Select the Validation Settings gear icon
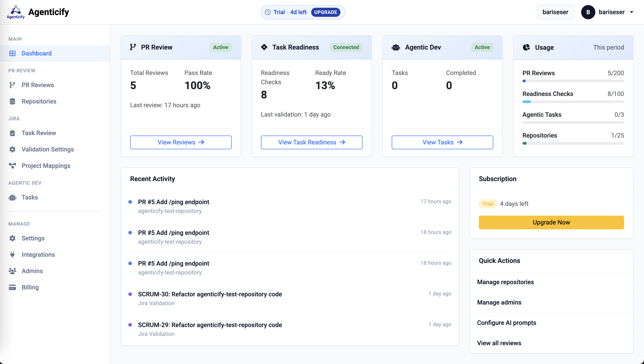 pyautogui.click(x=12, y=149)
